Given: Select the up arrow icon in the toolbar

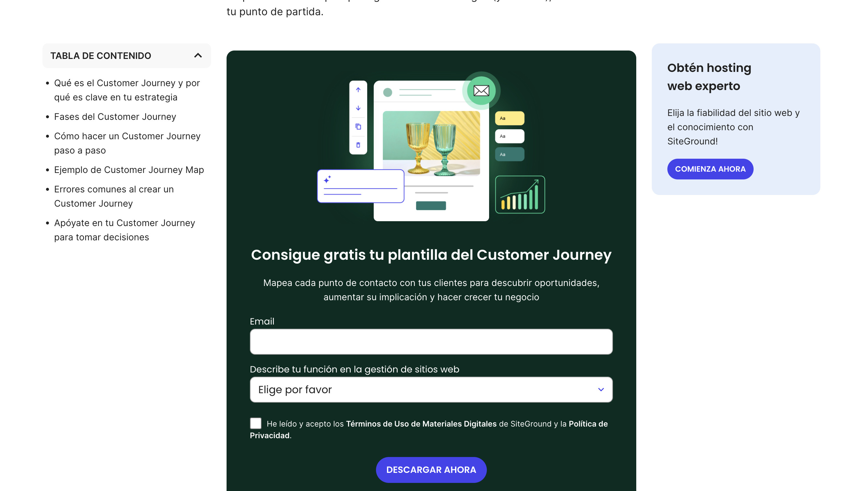Looking at the screenshot, I should [358, 90].
